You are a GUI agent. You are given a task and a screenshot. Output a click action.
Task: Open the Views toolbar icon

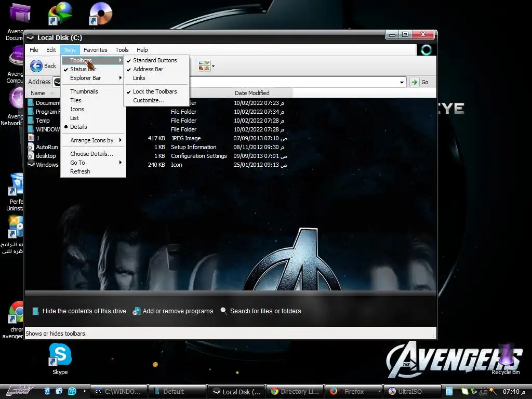point(204,66)
